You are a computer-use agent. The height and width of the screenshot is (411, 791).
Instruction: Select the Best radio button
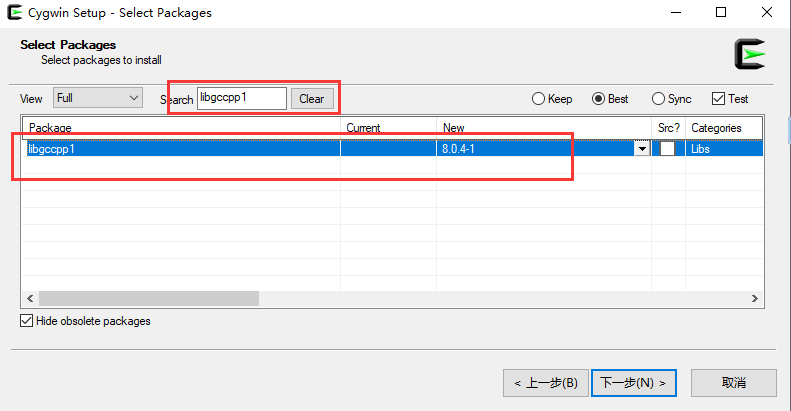point(610,99)
